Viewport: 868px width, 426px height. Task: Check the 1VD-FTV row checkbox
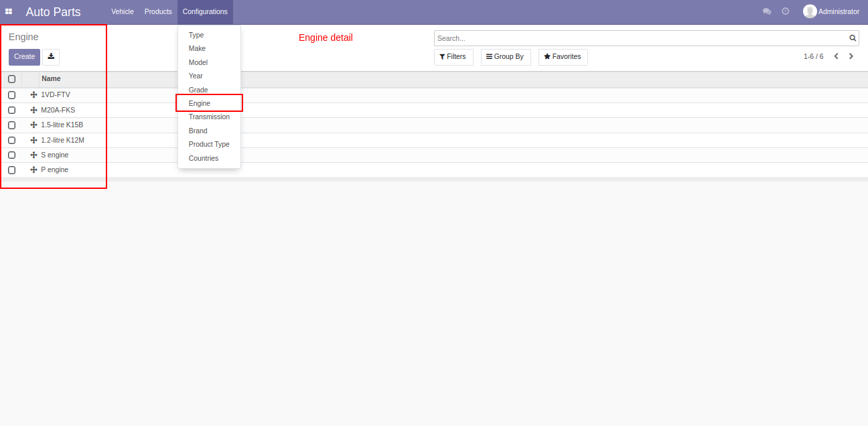(x=11, y=95)
